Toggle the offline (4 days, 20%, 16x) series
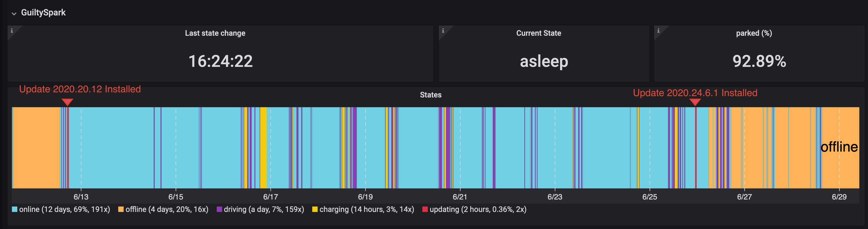 167,210
